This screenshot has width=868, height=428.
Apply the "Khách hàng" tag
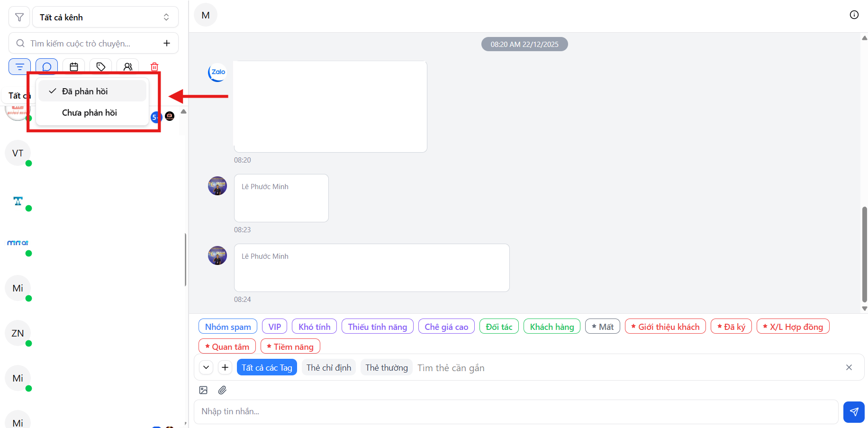[552, 327]
